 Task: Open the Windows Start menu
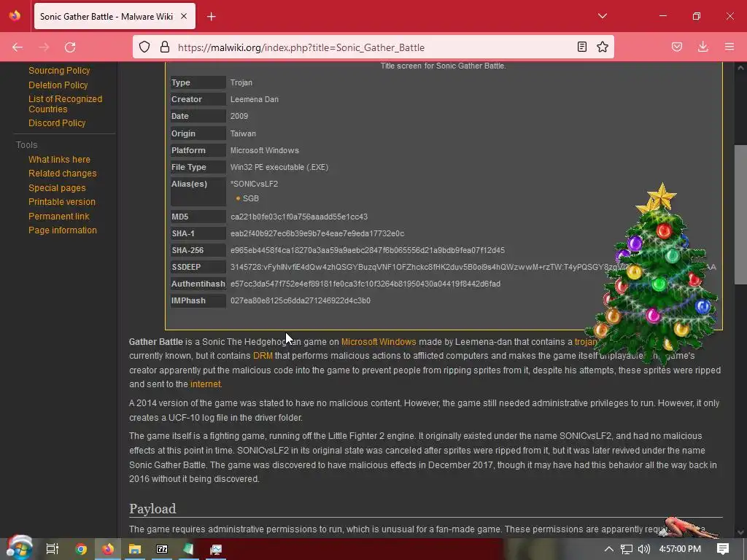19,548
